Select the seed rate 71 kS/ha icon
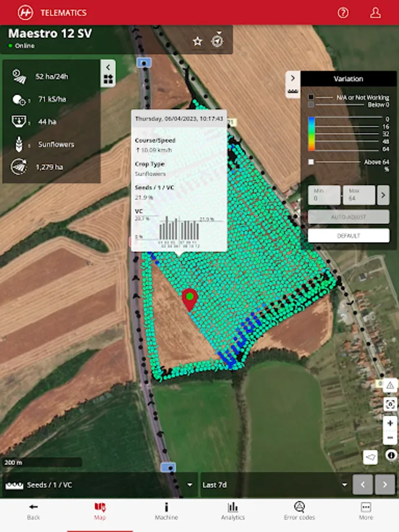 click(x=20, y=99)
